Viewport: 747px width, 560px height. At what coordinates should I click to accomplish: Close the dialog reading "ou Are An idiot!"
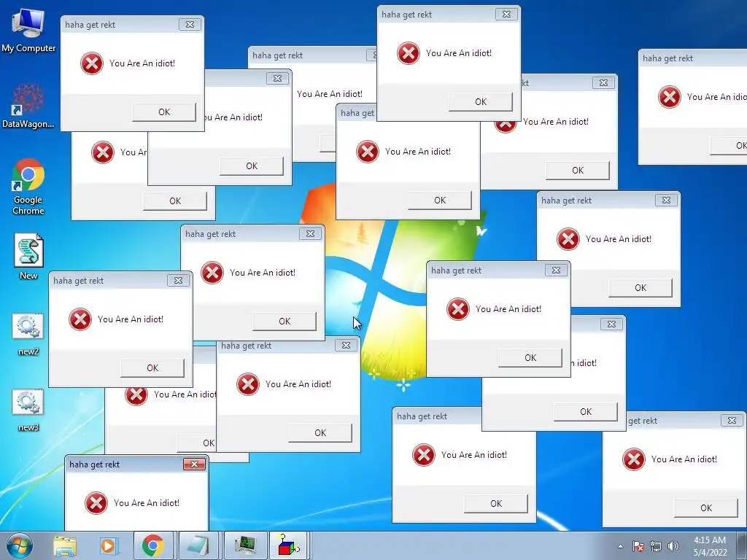(277, 79)
